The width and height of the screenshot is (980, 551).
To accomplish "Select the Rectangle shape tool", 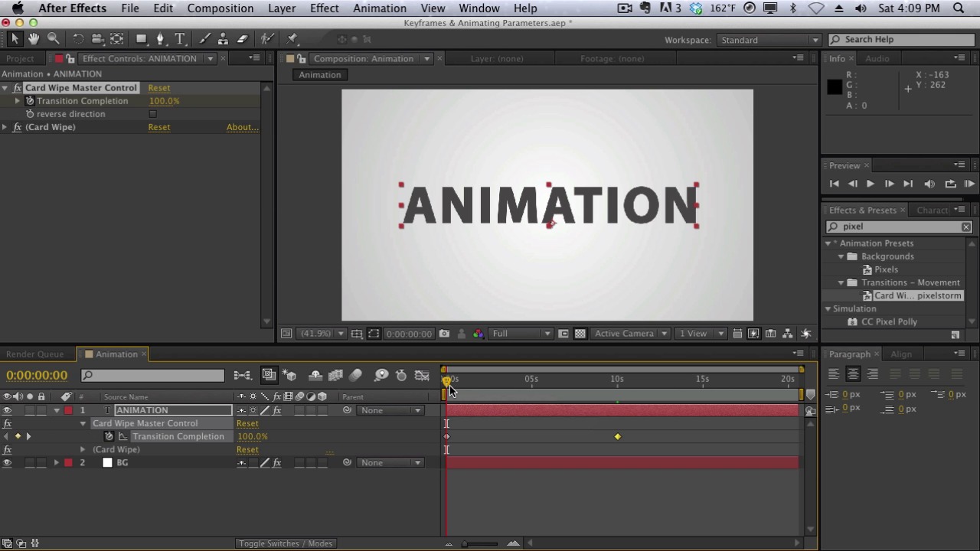I will pos(141,39).
